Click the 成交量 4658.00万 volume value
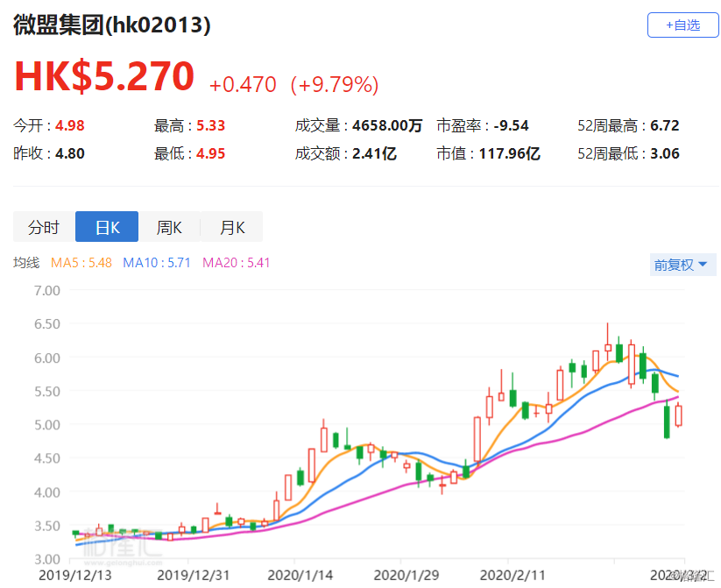 tap(388, 125)
